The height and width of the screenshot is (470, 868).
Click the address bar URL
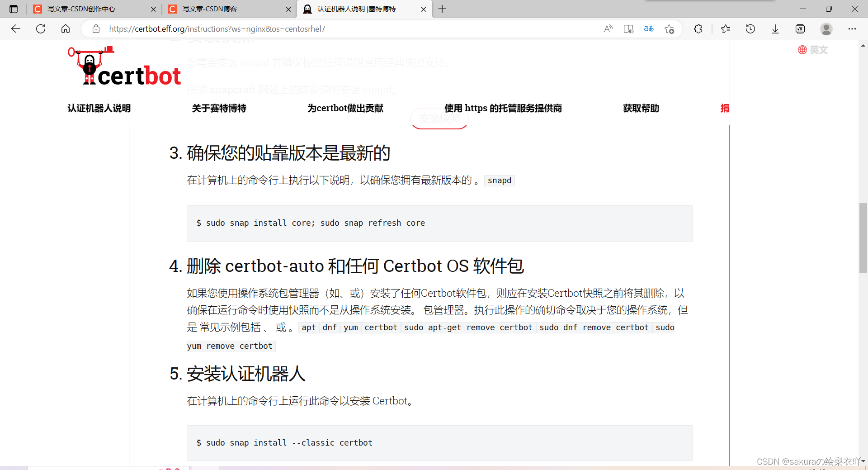[217, 29]
